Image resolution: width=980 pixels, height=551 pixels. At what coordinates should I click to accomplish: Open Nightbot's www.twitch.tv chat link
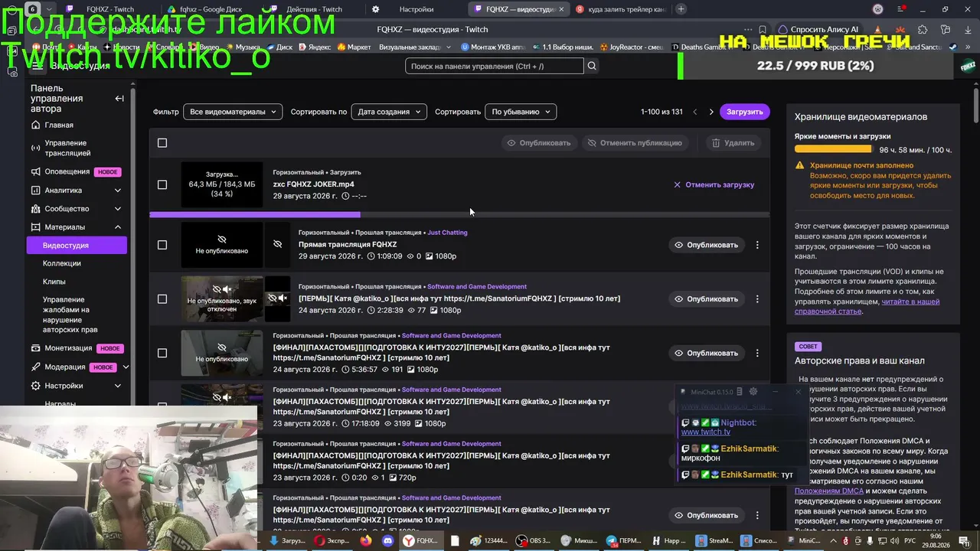(706, 432)
